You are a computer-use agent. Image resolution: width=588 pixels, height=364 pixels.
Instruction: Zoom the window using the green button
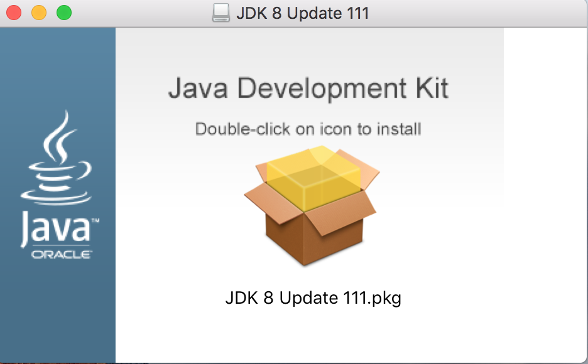64,13
